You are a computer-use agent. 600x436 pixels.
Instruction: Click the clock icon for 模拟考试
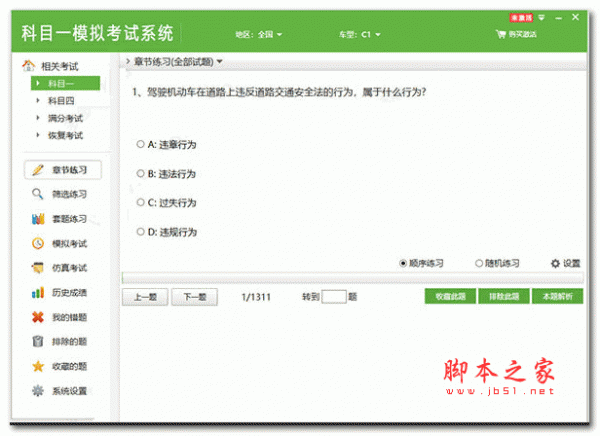pos(38,243)
